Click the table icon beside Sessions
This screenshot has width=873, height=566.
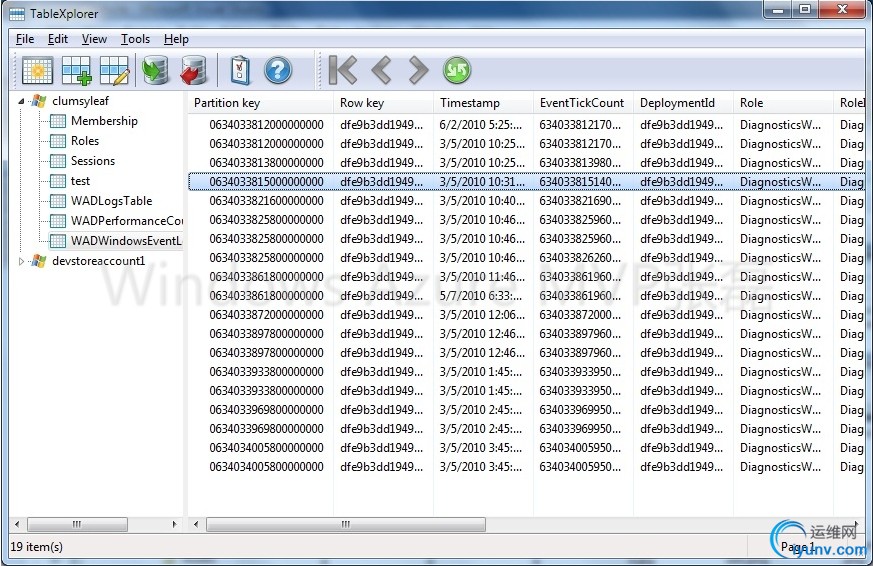point(58,161)
